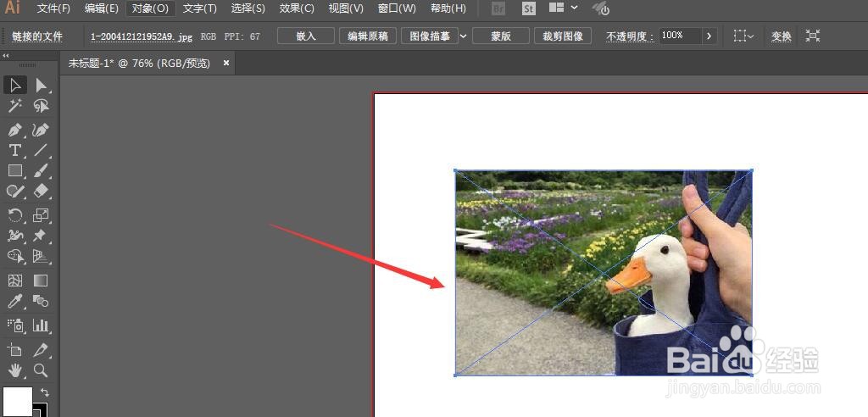The width and height of the screenshot is (868, 417).
Task: Open the 窗口(W) menu
Action: [x=397, y=8]
